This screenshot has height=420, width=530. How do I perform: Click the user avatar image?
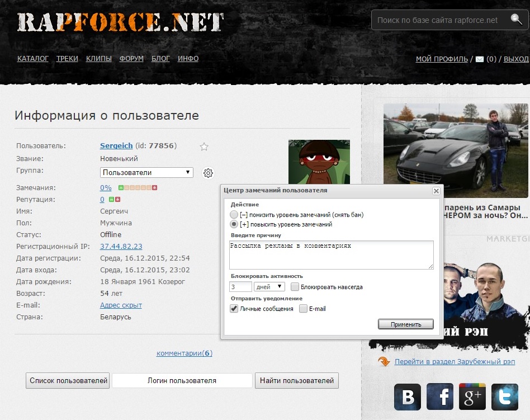click(319, 162)
